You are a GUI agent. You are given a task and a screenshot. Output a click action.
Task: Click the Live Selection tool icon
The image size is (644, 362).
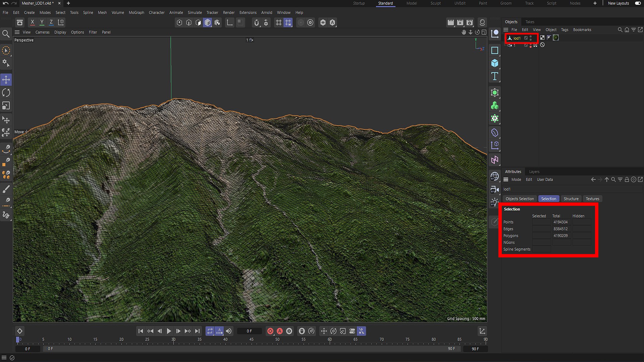(x=6, y=51)
